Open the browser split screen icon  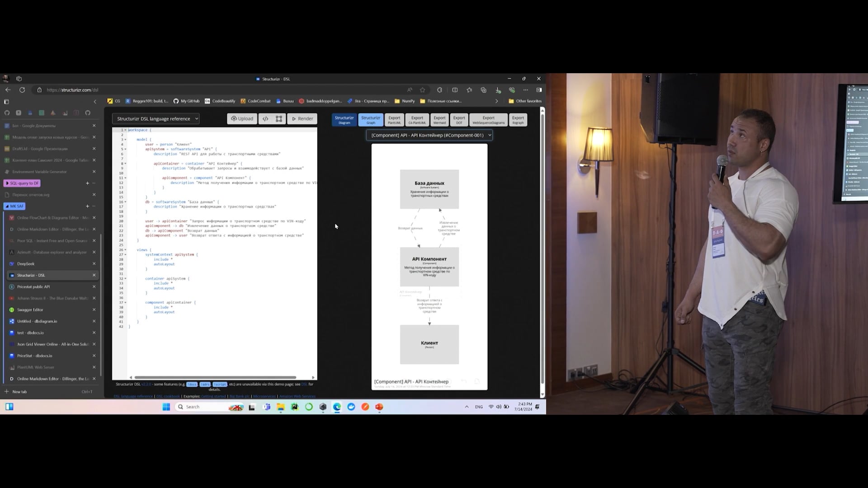click(455, 90)
